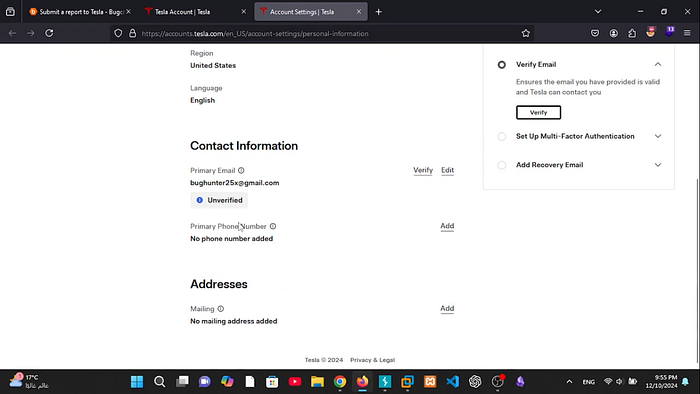Screen dimensions: 700x394
Task: Open Privacy & Legal footer link
Action: tap(372, 360)
